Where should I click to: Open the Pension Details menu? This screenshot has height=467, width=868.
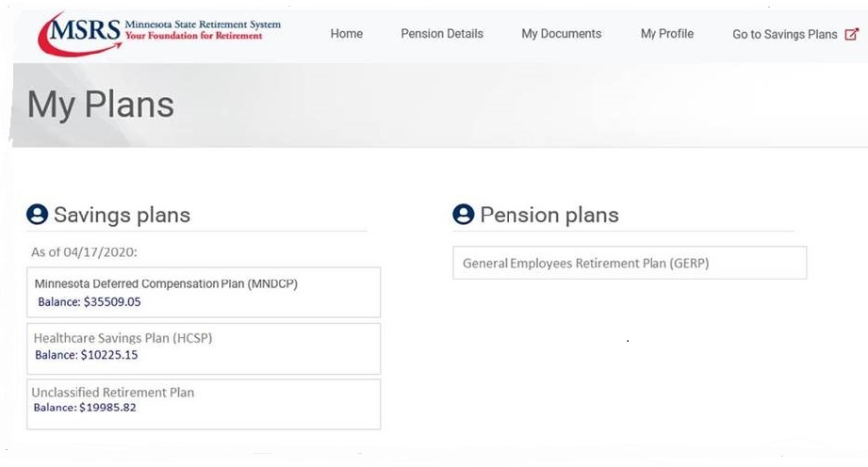pyautogui.click(x=442, y=34)
